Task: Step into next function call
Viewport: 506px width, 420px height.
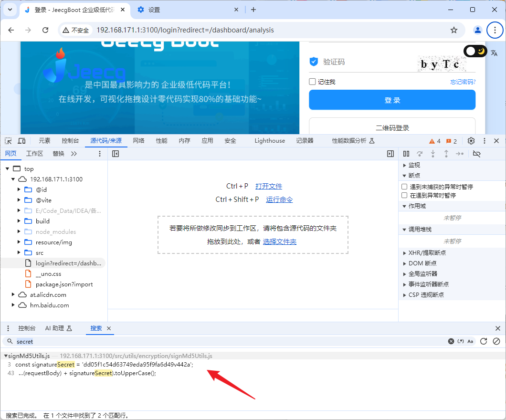Action: point(433,154)
